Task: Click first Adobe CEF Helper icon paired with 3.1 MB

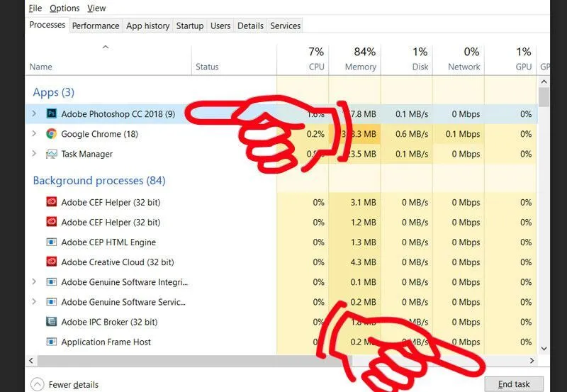Action: pyautogui.click(x=51, y=202)
